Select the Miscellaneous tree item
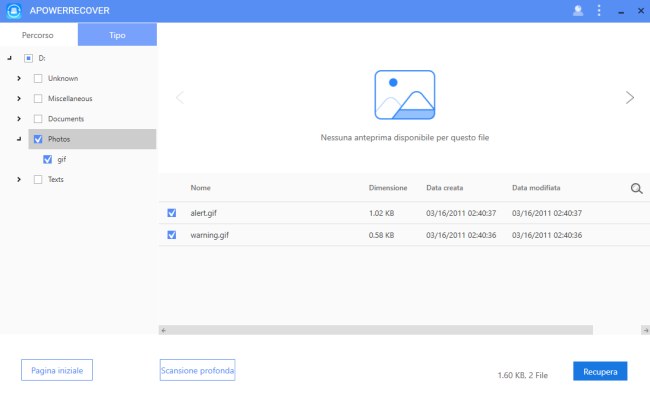 70,99
